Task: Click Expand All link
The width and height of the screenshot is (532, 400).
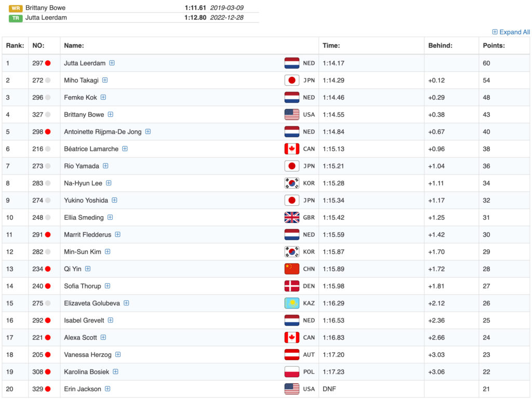Action: pos(511,32)
